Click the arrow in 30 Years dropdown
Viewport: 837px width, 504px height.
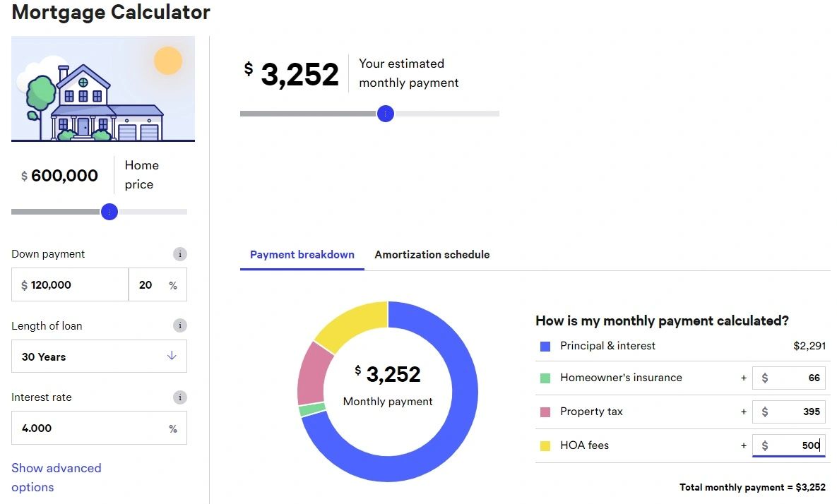(x=172, y=356)
